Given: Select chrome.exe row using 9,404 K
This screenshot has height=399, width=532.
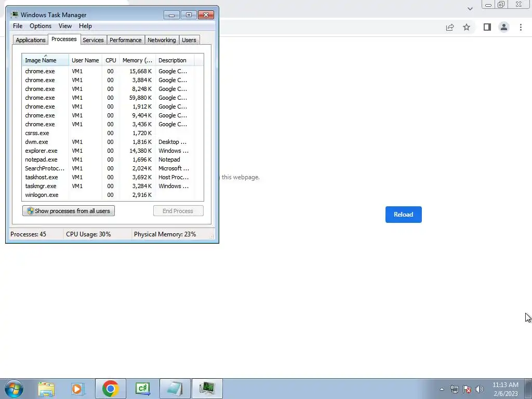Looking at the screenshot, I should click(x=113, y=115).
